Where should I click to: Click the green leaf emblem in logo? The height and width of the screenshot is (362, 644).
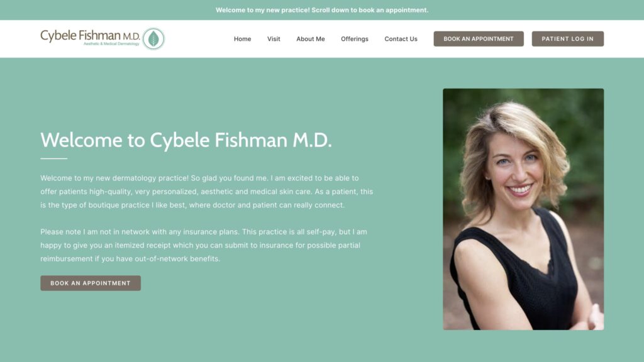[x=153, y=38]
